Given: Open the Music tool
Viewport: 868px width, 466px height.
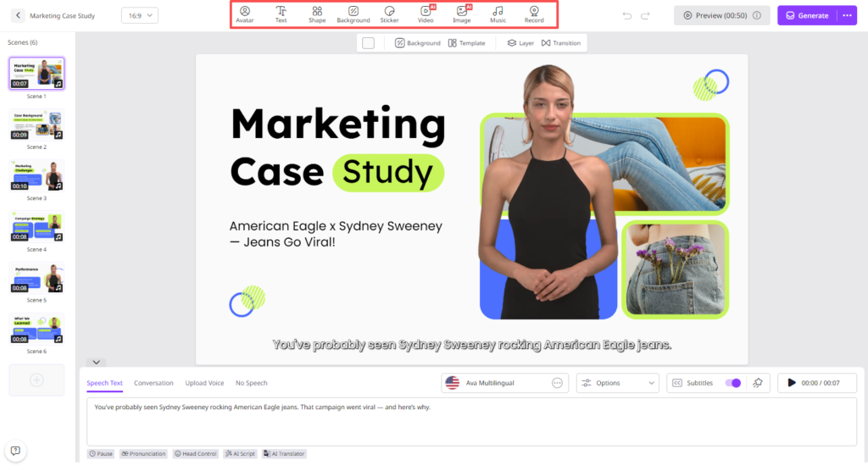Looking at the screenshot, I should tap(498, 14).
